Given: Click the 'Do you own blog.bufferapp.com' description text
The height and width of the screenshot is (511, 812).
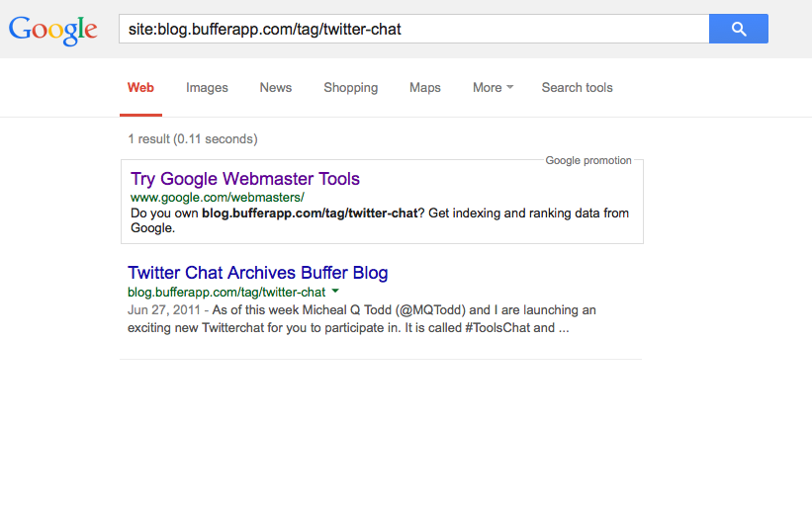Looking at the screenshot, I should [380, 220].
